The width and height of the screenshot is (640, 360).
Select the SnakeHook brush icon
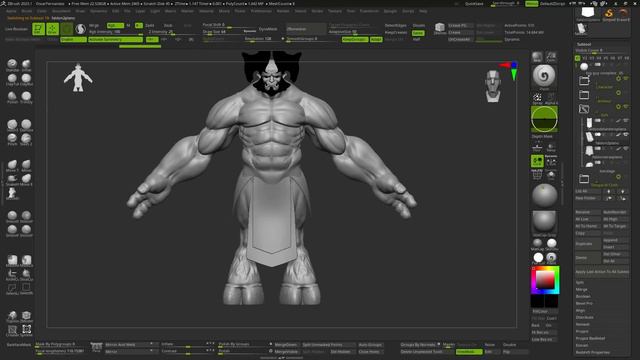12,179
